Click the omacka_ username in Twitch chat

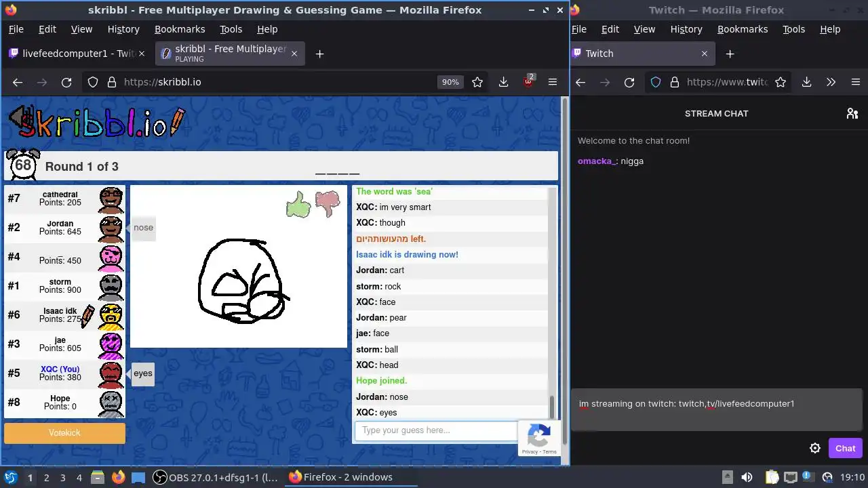(597, 161)
